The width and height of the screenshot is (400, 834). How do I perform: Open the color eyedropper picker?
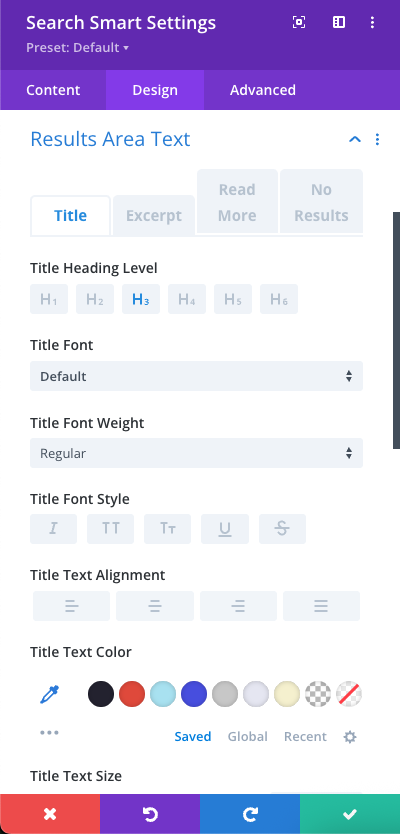pyautogui.click(x=49, y=695)
